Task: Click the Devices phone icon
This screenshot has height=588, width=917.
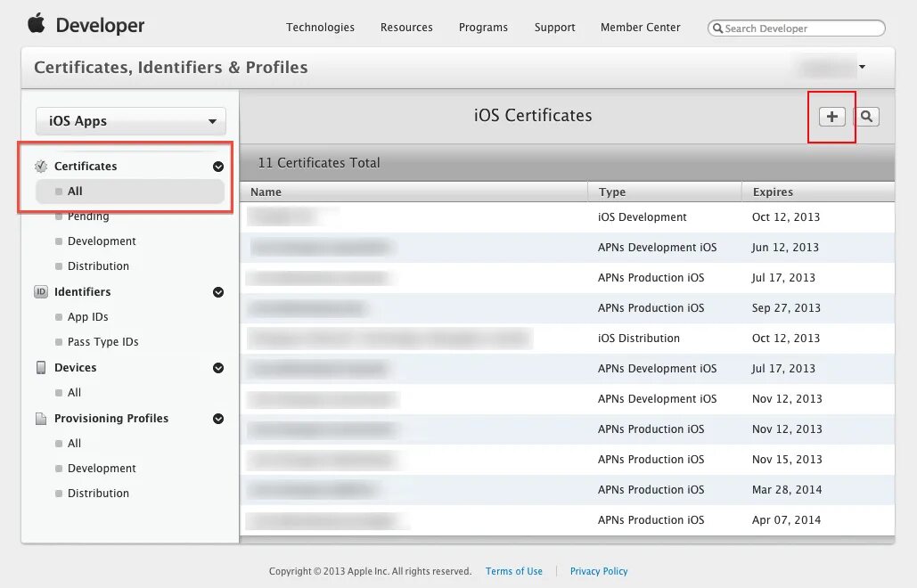Action: click(x=41, y=367)
